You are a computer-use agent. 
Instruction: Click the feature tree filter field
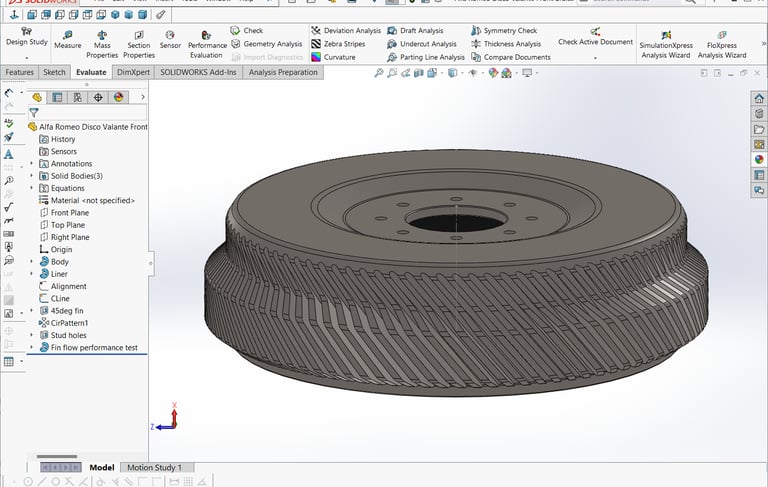[x=88, y=113]
